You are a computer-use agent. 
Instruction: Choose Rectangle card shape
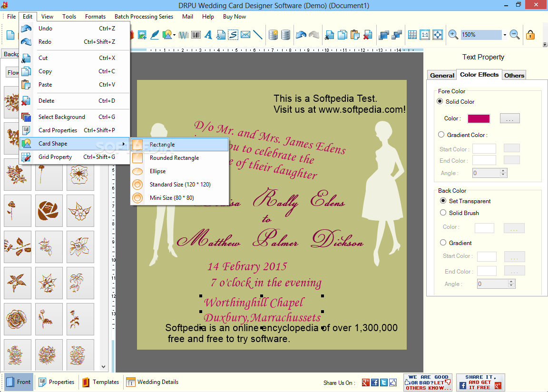[180, 144]
